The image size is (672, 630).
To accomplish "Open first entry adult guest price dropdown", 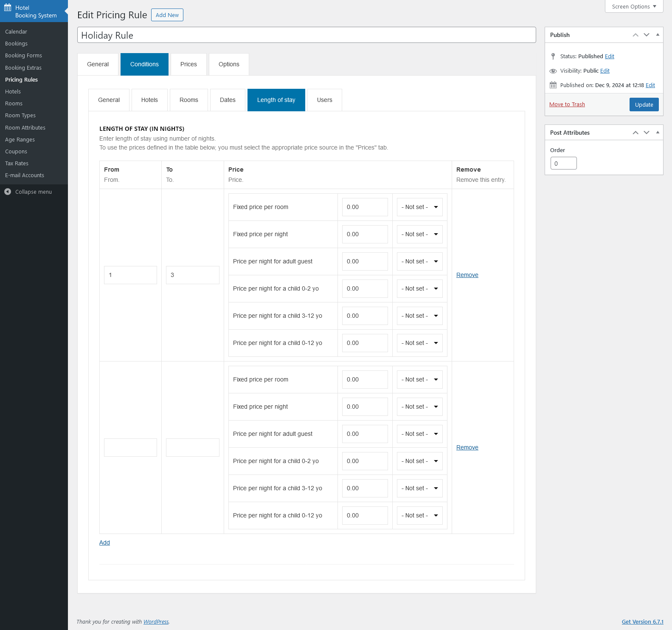I will pos(419,262).
